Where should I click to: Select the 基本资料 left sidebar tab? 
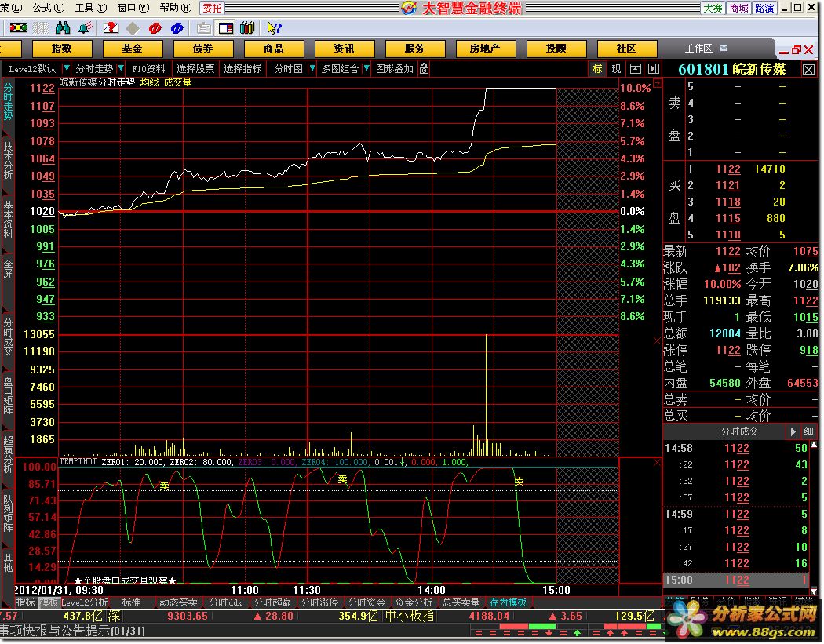point(8,219)
